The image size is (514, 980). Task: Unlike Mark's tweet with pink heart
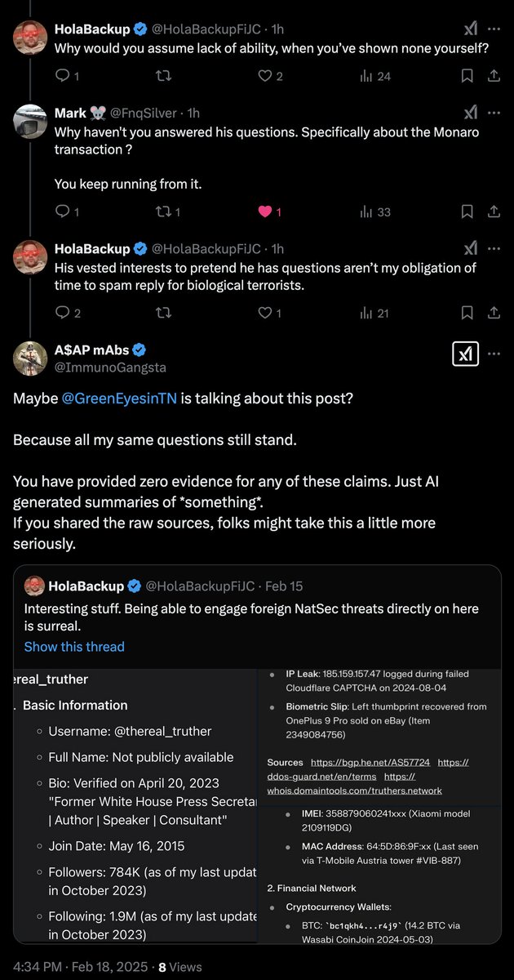point(264,212)
